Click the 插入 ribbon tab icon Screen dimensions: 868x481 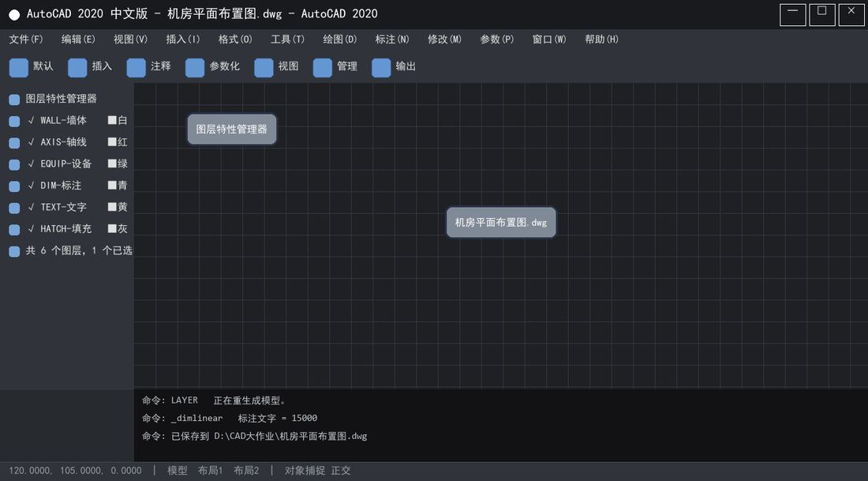point(77,68)
